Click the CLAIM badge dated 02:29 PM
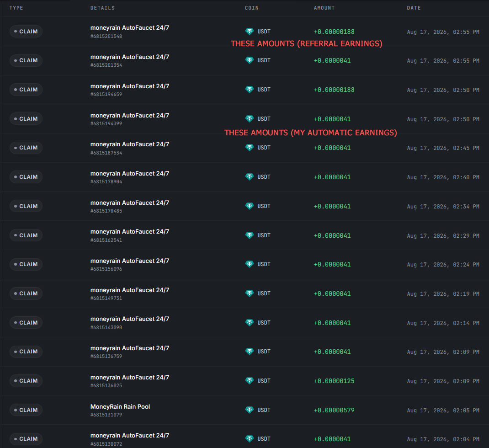This screenshot has height=448, width=489. (x=26, y=235)
